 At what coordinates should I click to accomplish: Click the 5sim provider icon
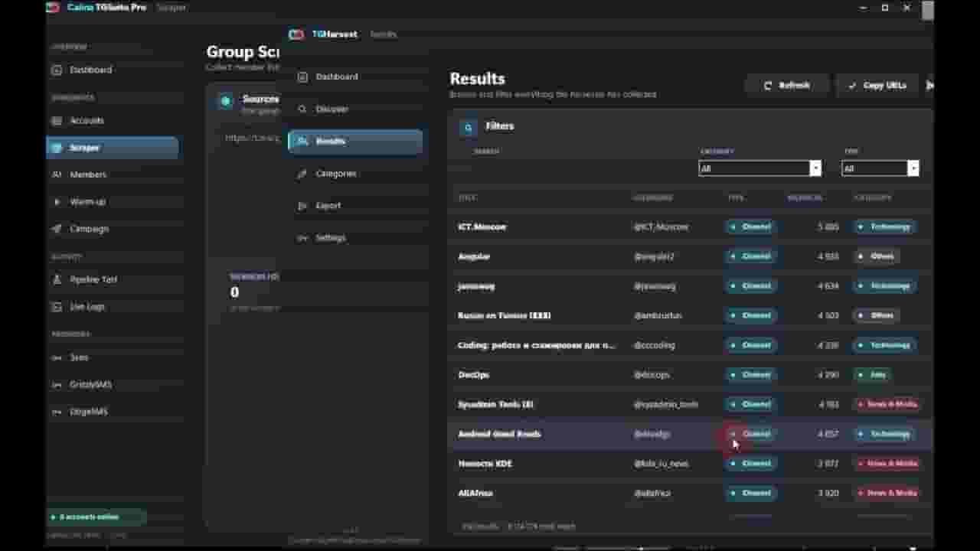[57, 357]
